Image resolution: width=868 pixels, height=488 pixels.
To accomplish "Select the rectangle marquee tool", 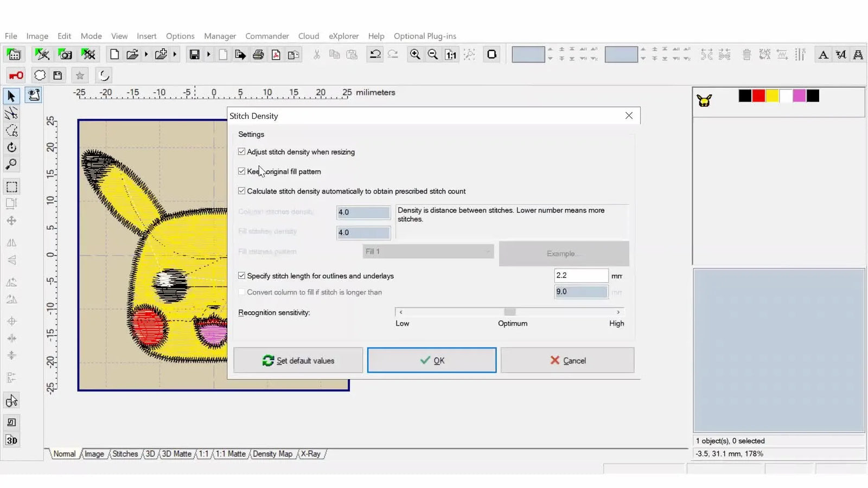I will [11, 187].
